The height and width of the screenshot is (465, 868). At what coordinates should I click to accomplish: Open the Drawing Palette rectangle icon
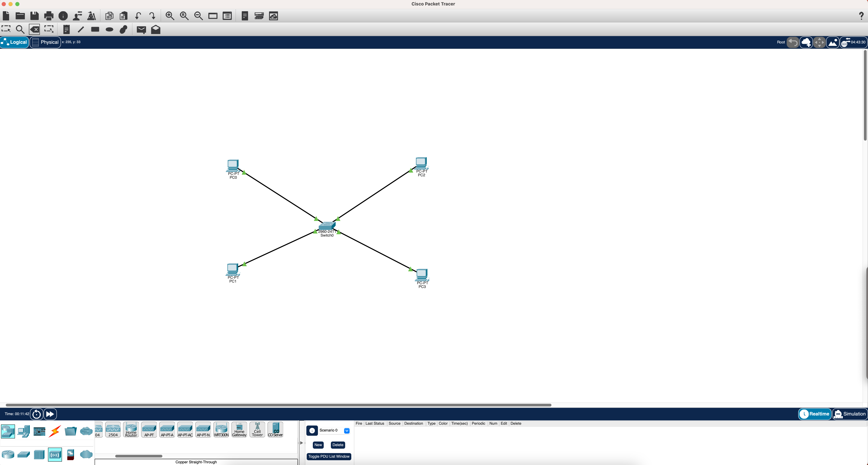pos(213,16)
